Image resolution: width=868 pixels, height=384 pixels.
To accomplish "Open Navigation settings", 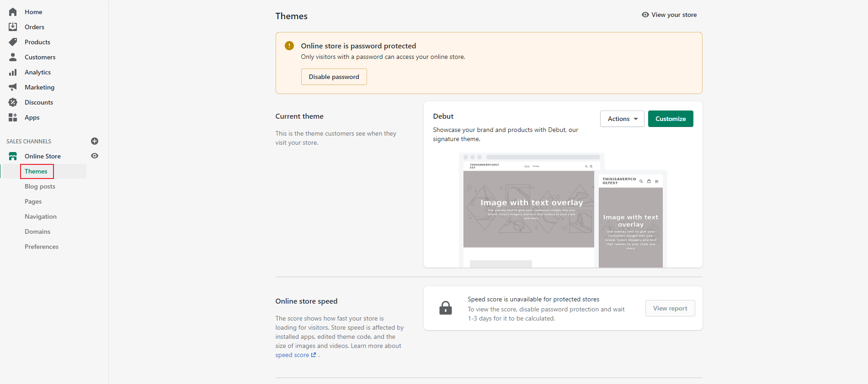I will 41,216.
